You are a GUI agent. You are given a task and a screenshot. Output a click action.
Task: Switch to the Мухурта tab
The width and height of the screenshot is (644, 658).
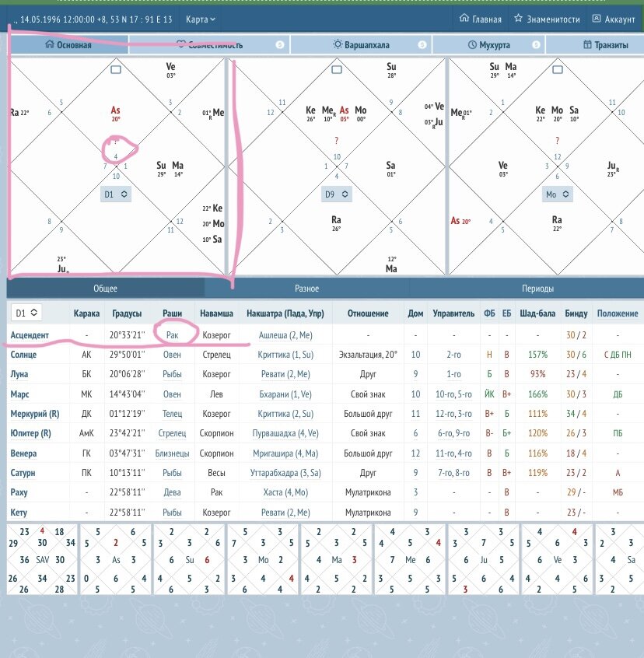point(488,45)
